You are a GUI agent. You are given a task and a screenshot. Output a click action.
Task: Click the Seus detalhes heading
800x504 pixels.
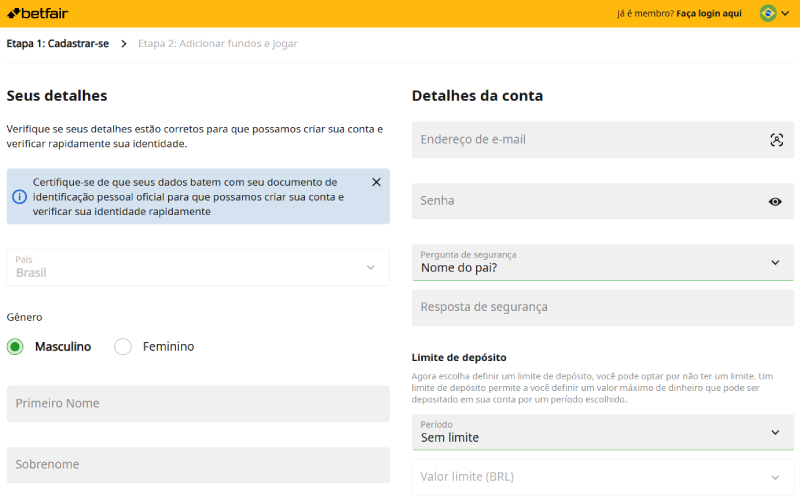click(57, 96)
